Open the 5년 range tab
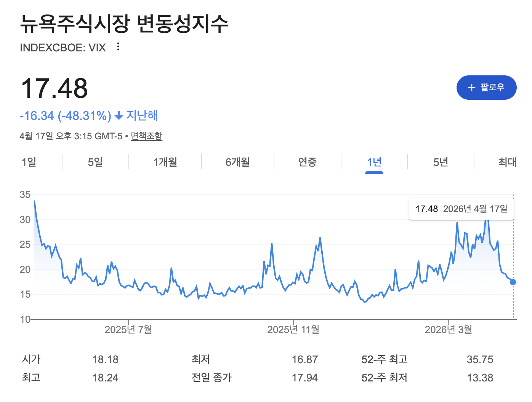 (441, 162)
